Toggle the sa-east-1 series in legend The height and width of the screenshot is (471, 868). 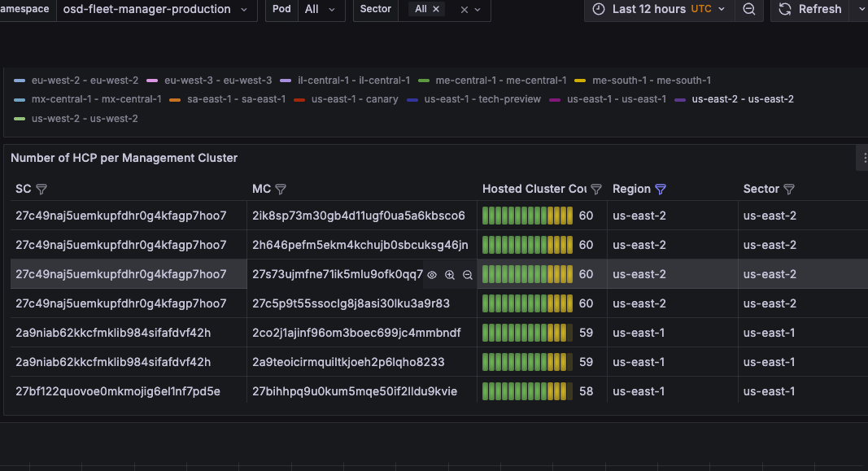(236, 99)
